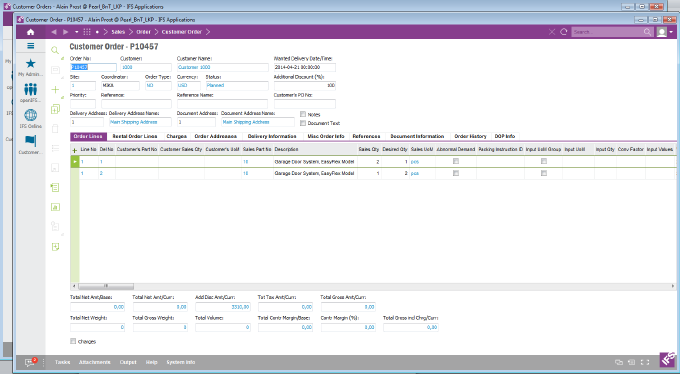680x374 pixels.
Task: Open the notifications speech bubble icon
Action: (x=29, y=362)
